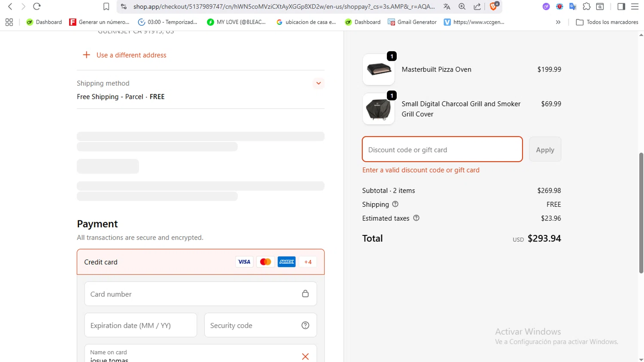Open first Dashboard bookmark
The height and width of the screenshot is (362, 644).
point(44,22)
